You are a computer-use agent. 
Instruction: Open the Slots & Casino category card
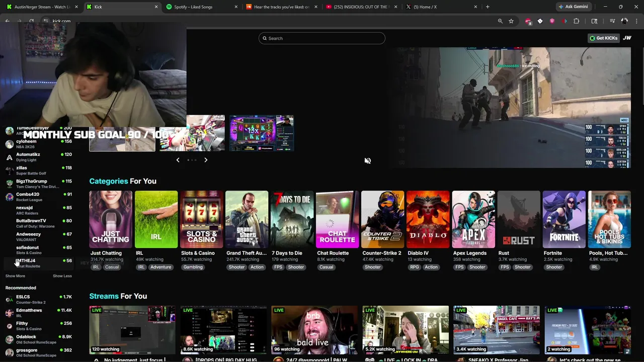coord(201,219)
